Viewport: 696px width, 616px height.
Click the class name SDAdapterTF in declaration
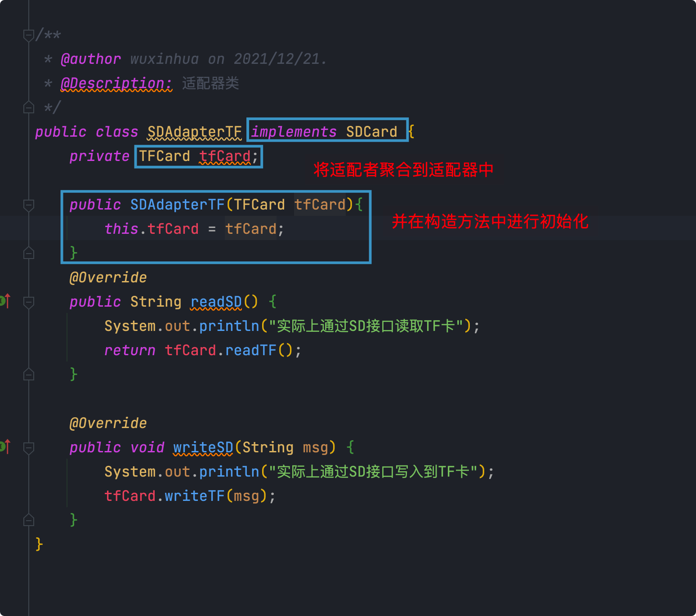[x=195, y=132]
